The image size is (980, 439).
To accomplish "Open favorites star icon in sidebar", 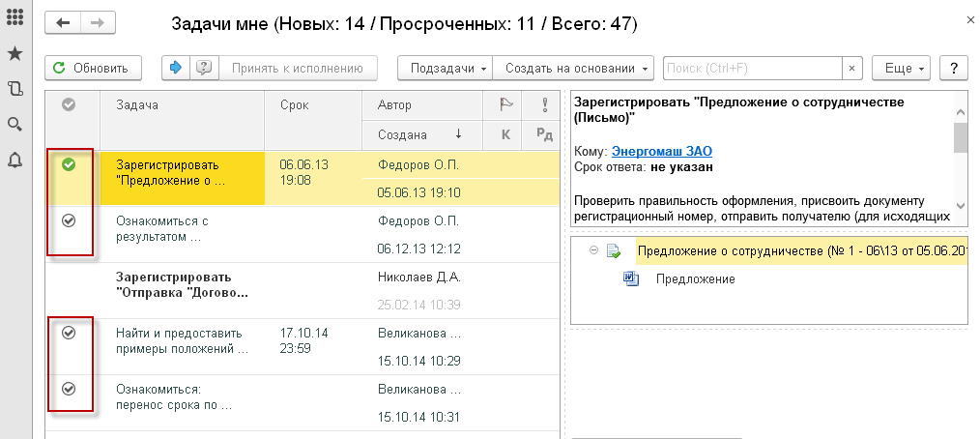I will click(x=14, y=54).
